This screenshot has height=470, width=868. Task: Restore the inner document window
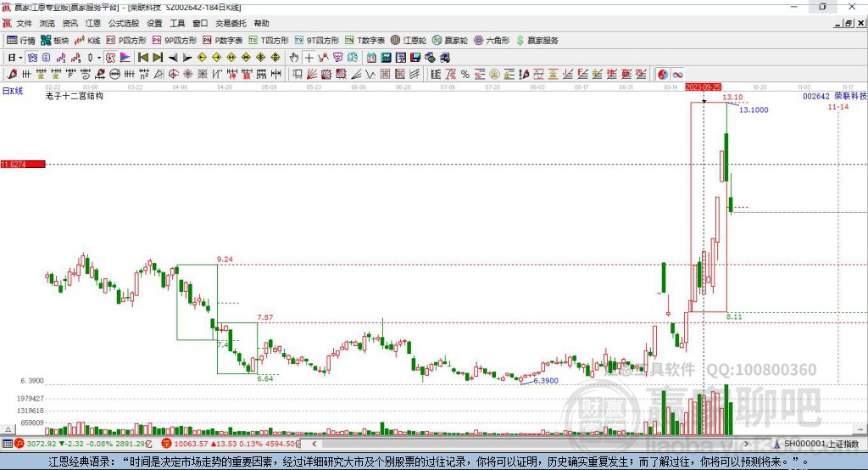click(x=848, y=23)
